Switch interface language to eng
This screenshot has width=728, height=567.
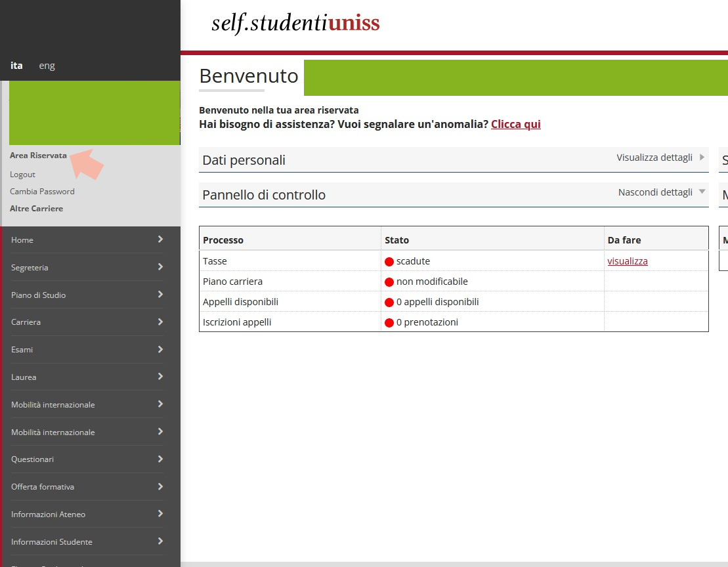(47, 65)
